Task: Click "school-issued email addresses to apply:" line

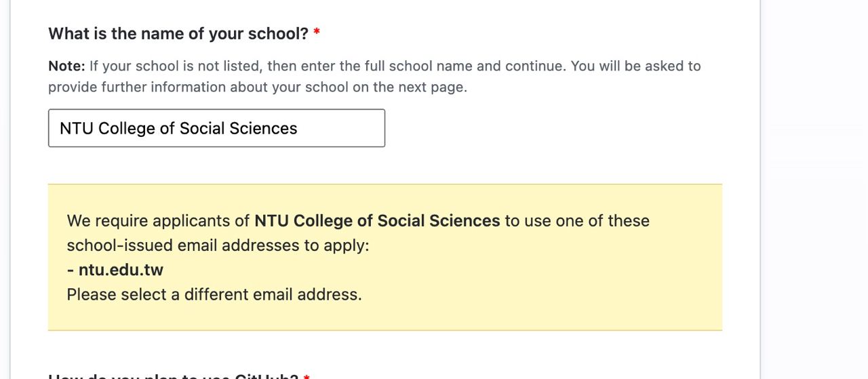Action: pos(218,245)
